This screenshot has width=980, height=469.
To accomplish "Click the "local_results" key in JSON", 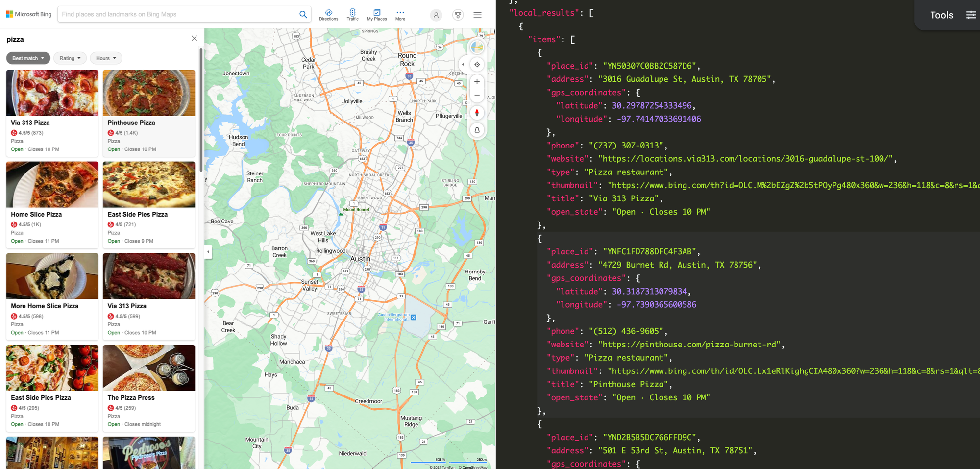I will click(x=544, y=13).
